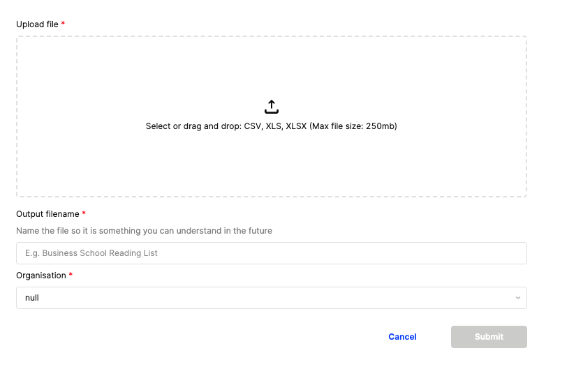Image resolution: width=583 pixels, height=392 pixels.
Task: Click the Max file size 250mb text
Action: click(x=353, y=126)
